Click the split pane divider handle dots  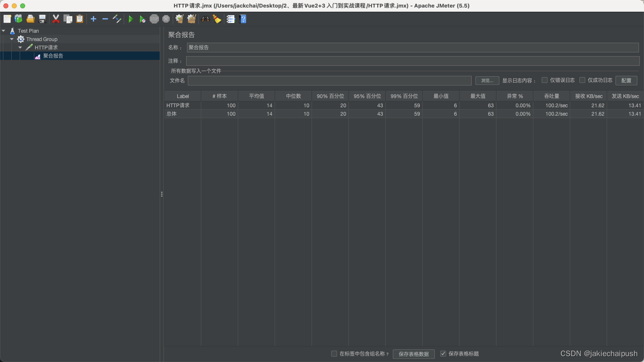tap(162, 194)
